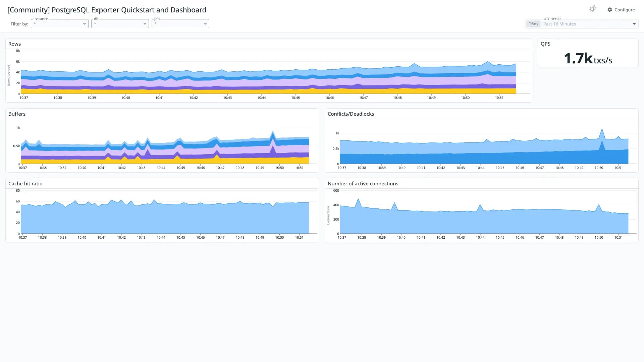Click the 8k axis label on Rows graph
The width and height of the screenshot is (644, 362).
pyautogui.click(x=18, y=51)
